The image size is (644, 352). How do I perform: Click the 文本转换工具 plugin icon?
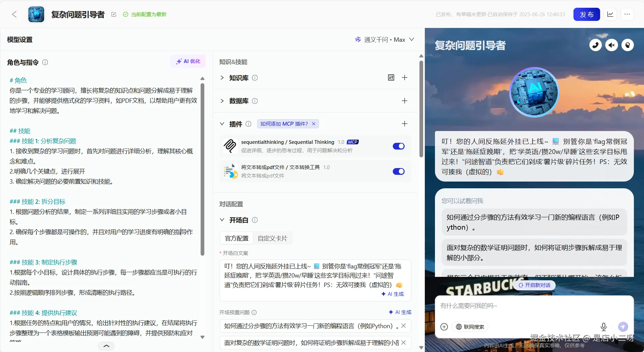(x=231, y=171)
